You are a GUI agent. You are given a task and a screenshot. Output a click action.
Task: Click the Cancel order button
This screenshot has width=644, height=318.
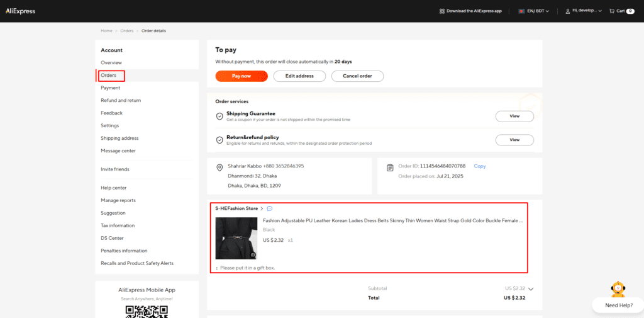coord(357,76)
